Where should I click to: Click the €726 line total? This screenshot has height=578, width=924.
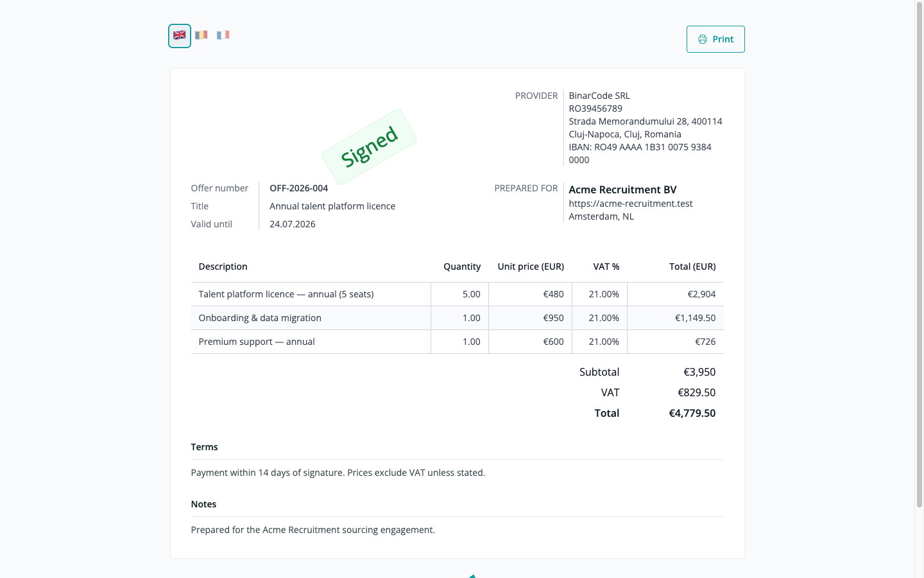click(x=705, y=342)
